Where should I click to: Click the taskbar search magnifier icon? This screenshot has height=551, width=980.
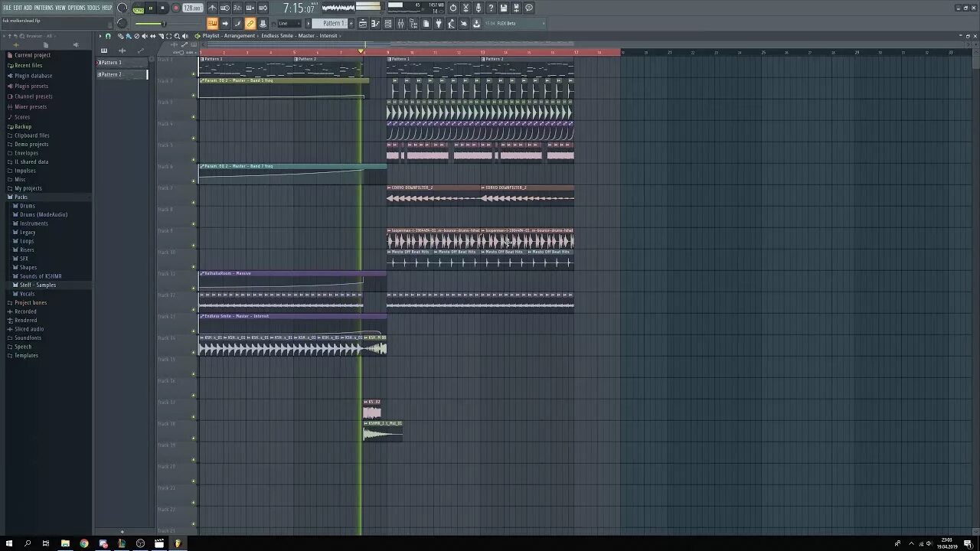[x=28, y=543]
